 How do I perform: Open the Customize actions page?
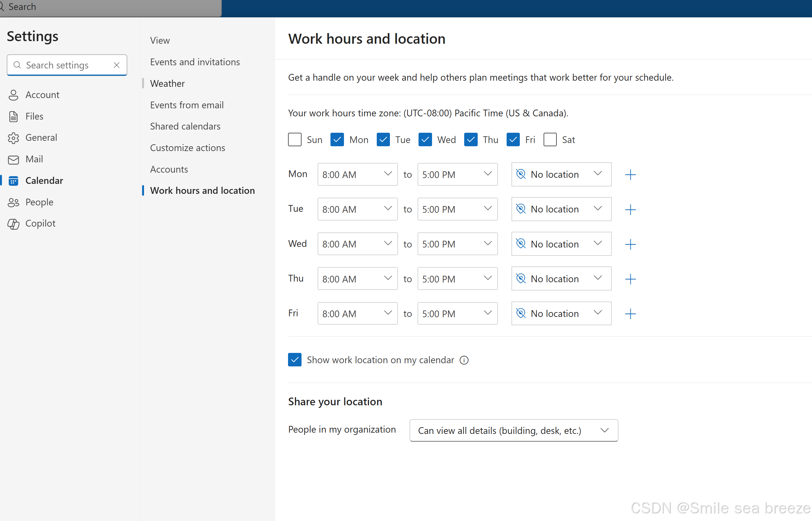pos(187,148)
